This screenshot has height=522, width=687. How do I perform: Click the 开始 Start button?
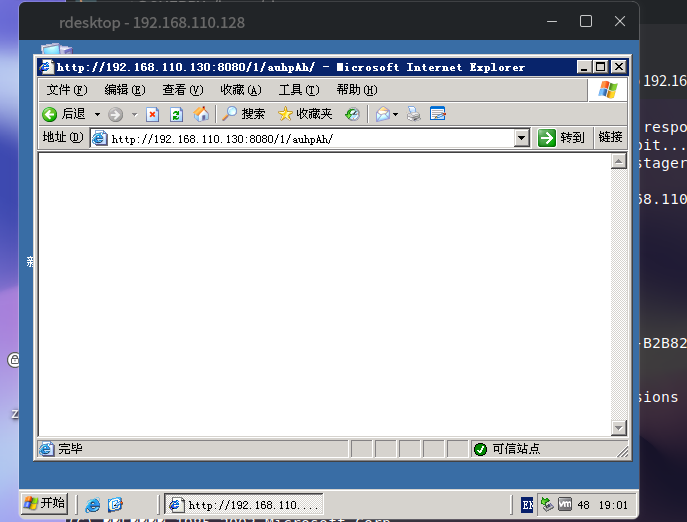pyautogui.click(x=44, y=503)
